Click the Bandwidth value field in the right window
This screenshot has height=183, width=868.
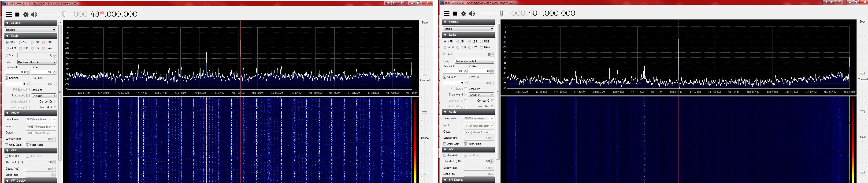point(453,71)
